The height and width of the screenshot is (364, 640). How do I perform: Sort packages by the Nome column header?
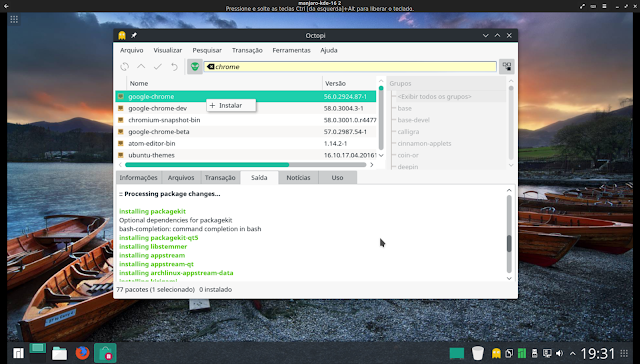point(224,83)
